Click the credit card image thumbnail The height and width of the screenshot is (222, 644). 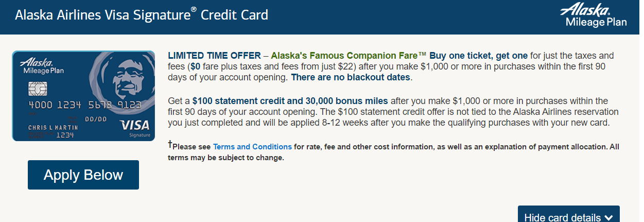click(83, 96)
